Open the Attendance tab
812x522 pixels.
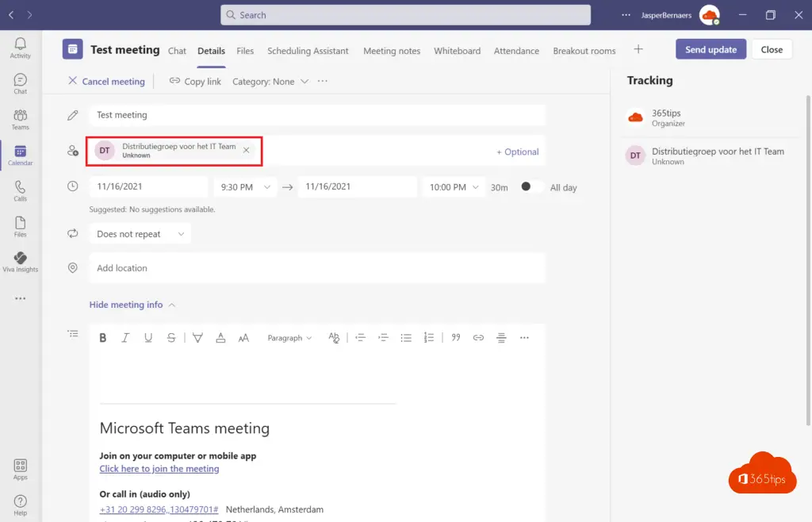tap(516, 51)
